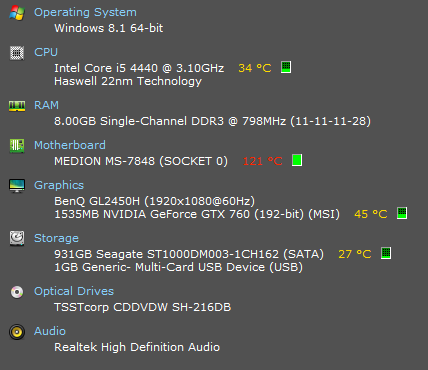Open the Storage section heading
Image resolution: width=428 pixels, height=370 pixels.
tap(56, 238)
